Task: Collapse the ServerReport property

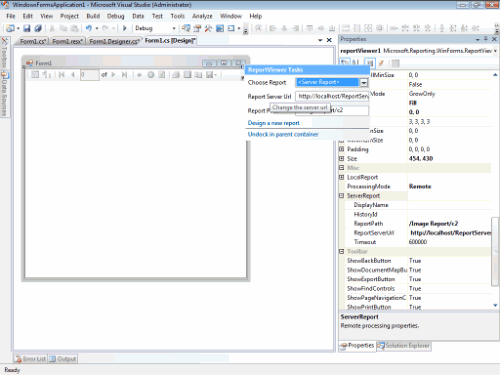Action: click(342, 196)
